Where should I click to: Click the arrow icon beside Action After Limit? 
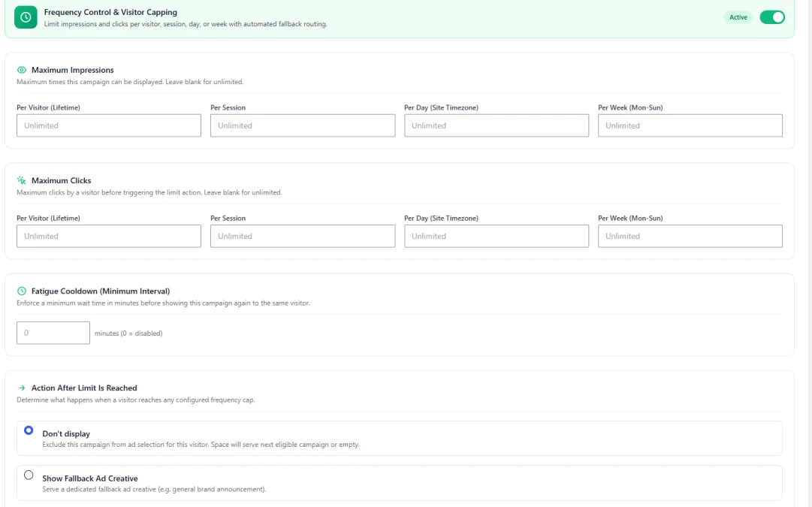point(21,388)
